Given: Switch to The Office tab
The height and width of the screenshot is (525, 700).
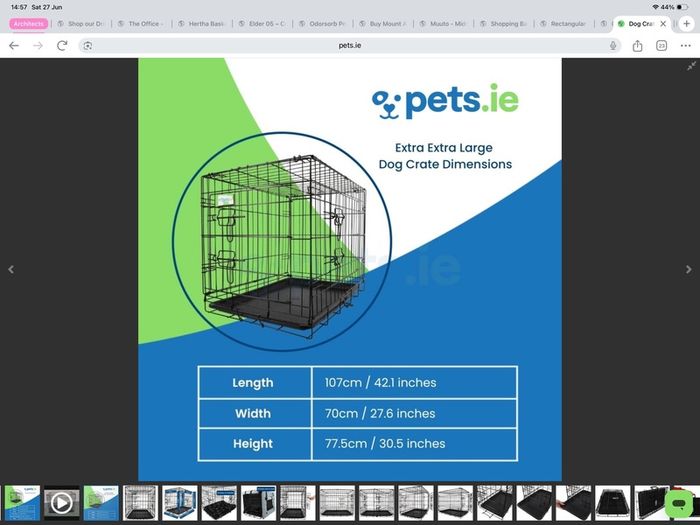Looking at the screenshot, I should pos(142,24).
